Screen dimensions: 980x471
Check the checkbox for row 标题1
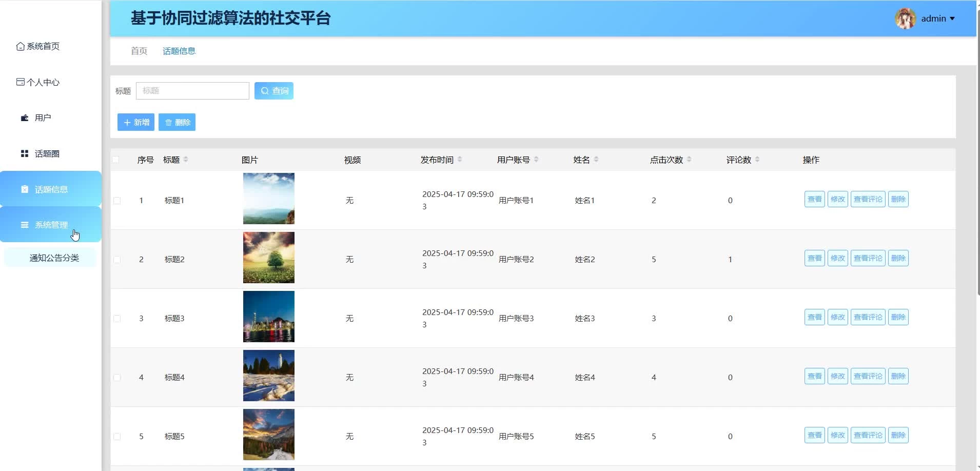117,201
